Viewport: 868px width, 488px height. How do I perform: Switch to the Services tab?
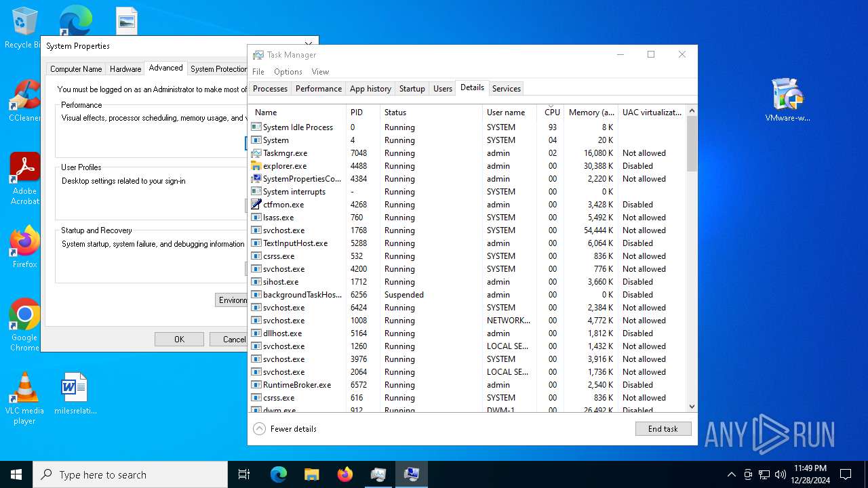pyautogui.click(x=507, y=89)
